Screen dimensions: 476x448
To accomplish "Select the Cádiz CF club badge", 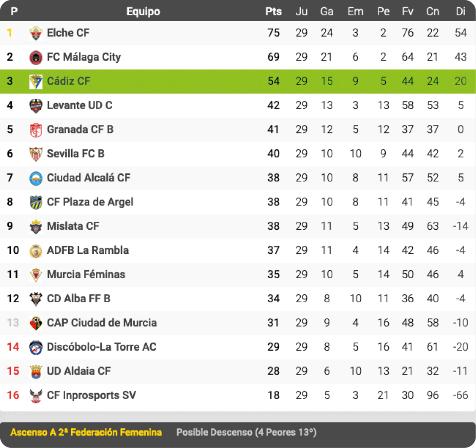I will [36, 81].
